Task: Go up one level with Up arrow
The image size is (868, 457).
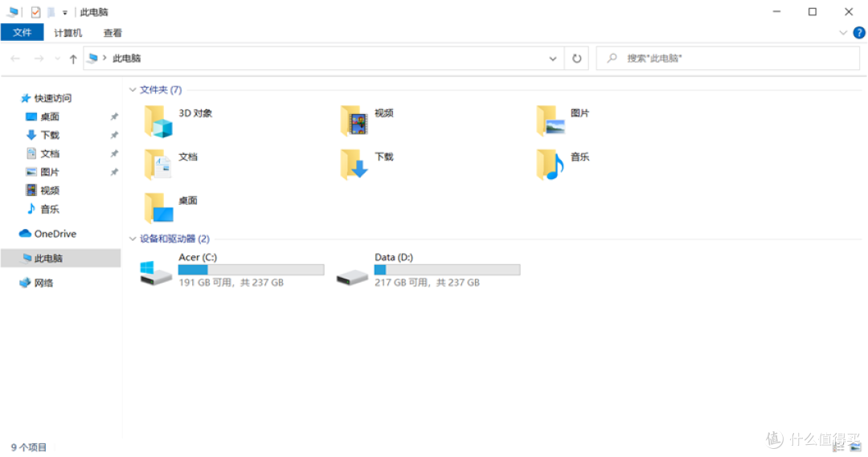Action: (73, 59)
